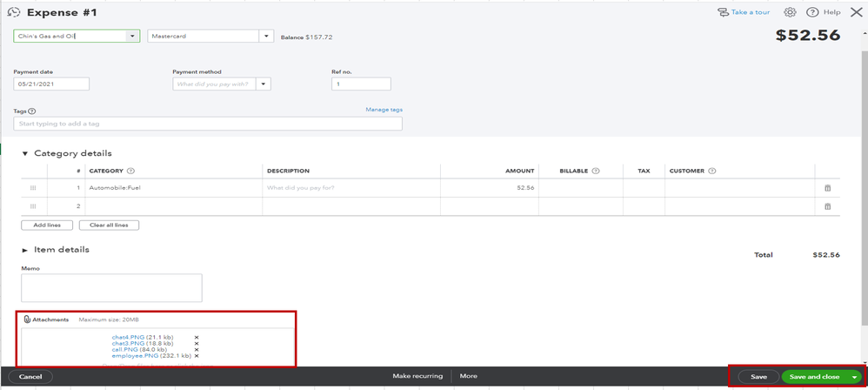Screen dimensions: 868x390
Task: Click the Tags help info icon
Action: (x=33, y=111)
